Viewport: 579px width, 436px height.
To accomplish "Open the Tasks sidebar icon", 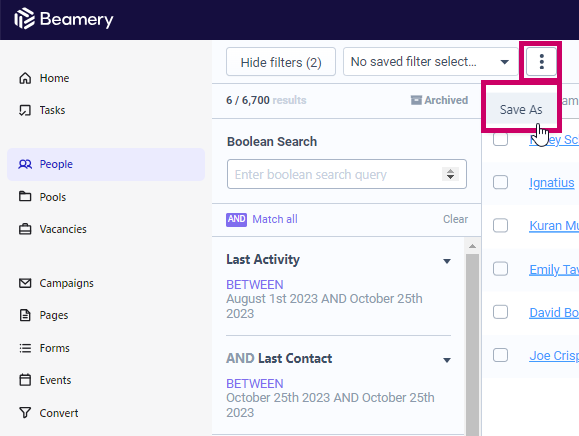I will [x=25, y=110].
